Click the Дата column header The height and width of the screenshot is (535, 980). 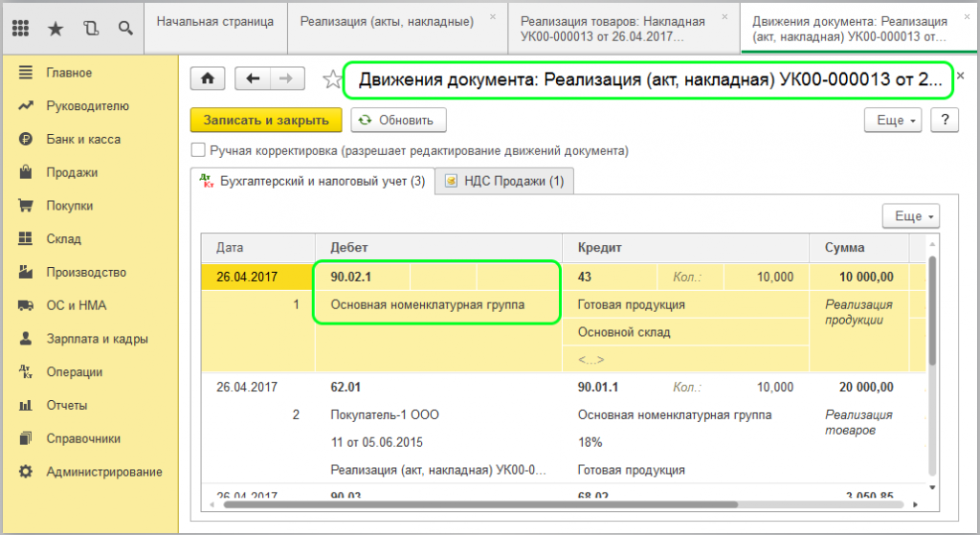[x=258, y=248]
